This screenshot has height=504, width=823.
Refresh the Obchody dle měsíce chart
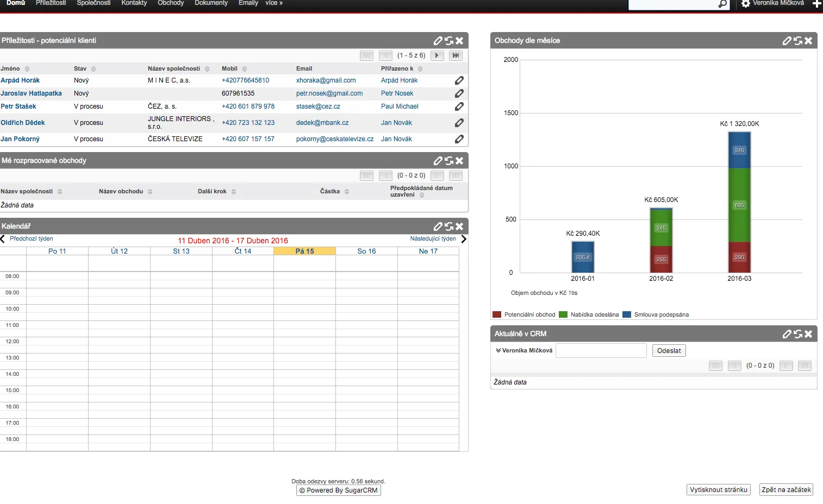pos(798,41)
